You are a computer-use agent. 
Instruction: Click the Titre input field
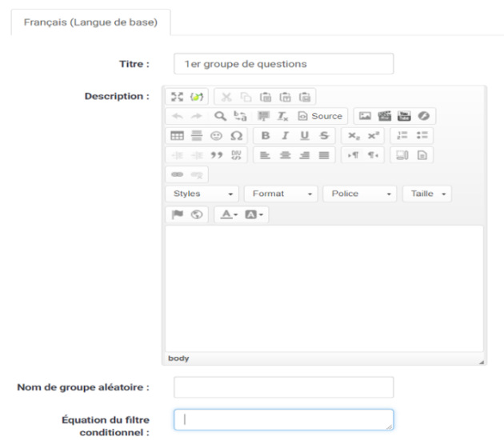[x=284, y=64]
